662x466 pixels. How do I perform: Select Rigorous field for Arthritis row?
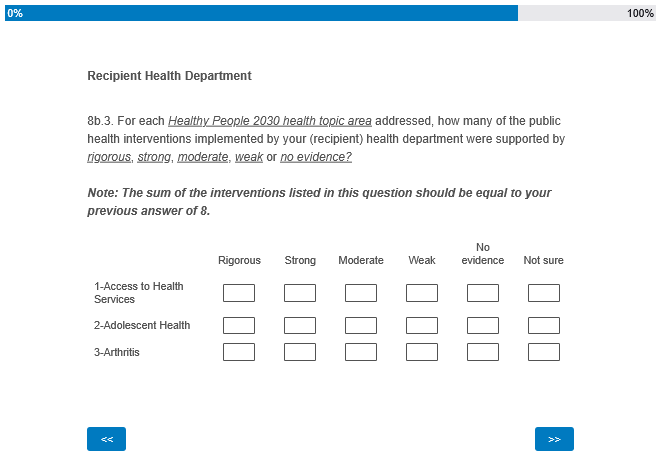239,352
